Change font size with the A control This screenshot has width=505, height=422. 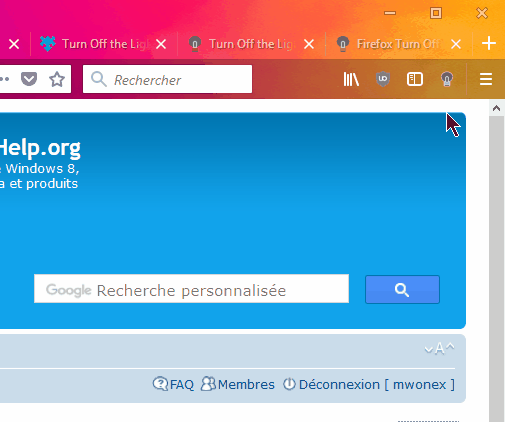[439, 349]
